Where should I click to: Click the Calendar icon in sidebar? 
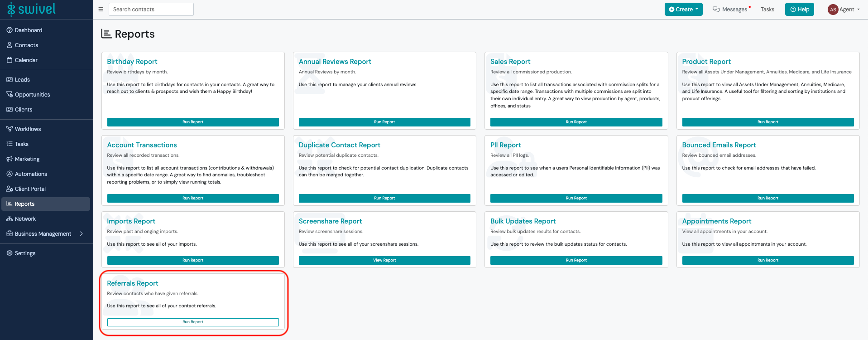[x=10, y=60]
